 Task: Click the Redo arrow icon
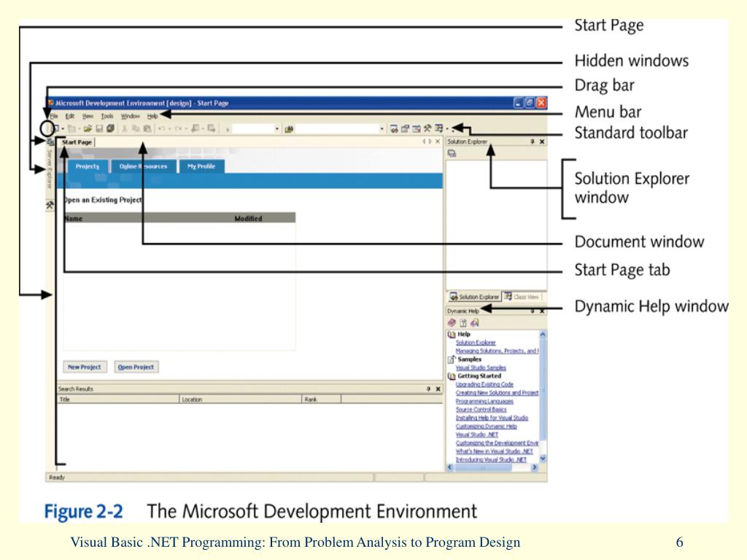pyautogui.click(x=178, y=128)
